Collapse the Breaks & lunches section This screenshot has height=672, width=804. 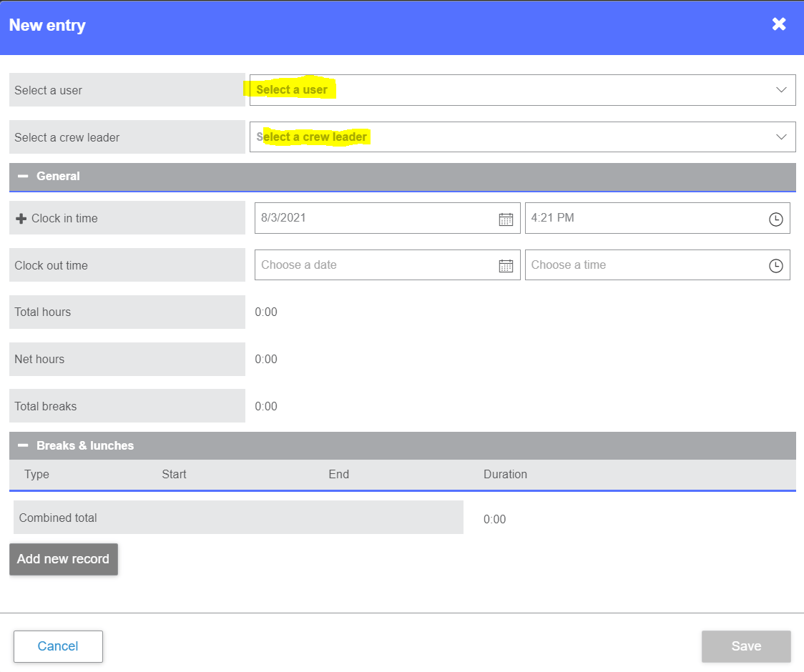(23, 446)
